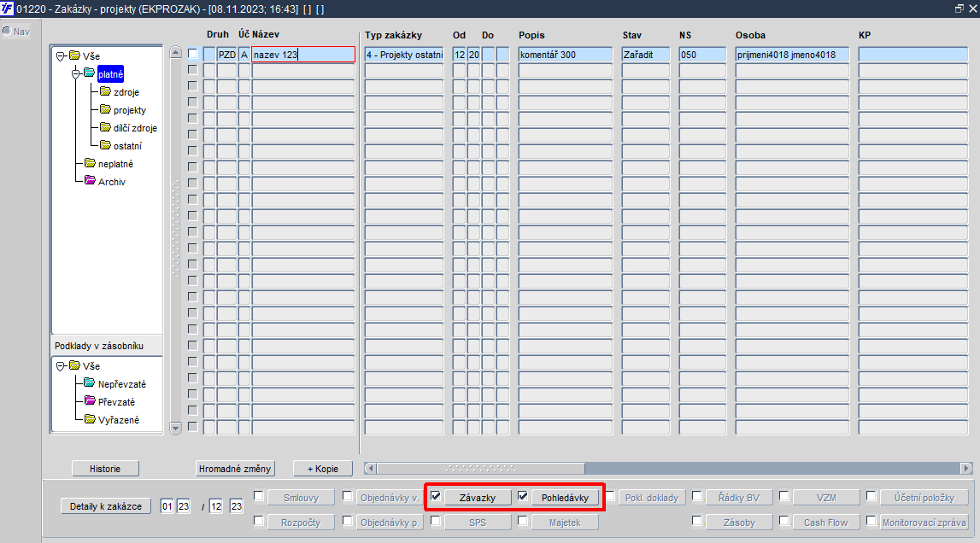Click the dílčí zdroje folder icon
This screenshot has height=543, width=980.
coord(106,127)
